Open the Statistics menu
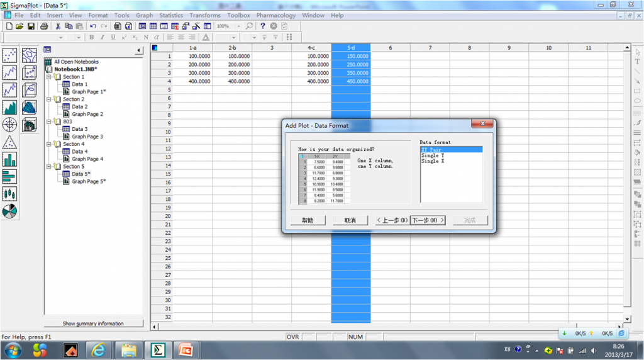The image size is (644, 360). (171, 15)
